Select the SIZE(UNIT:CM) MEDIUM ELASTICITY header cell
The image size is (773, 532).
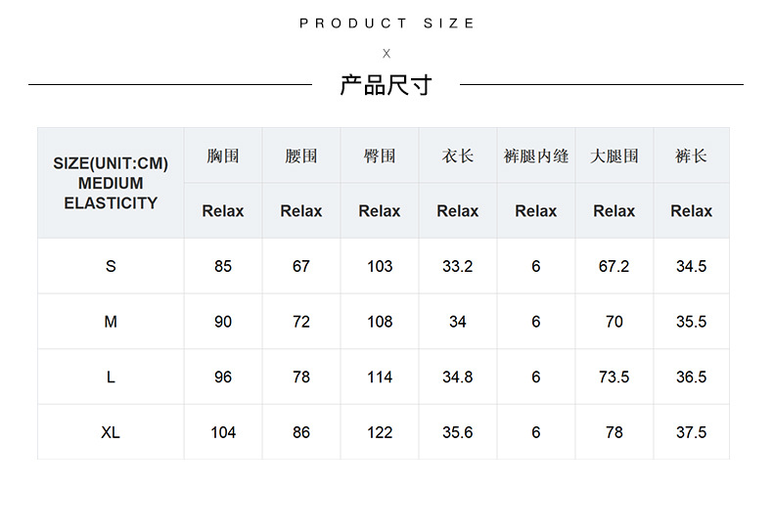[x=111, y=183]
